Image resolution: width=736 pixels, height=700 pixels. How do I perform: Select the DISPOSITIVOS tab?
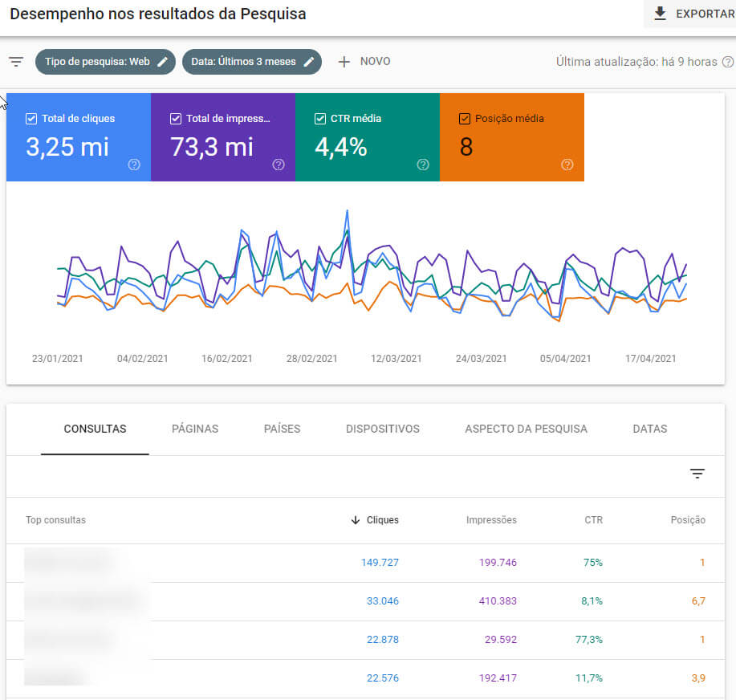coord(382,429)
